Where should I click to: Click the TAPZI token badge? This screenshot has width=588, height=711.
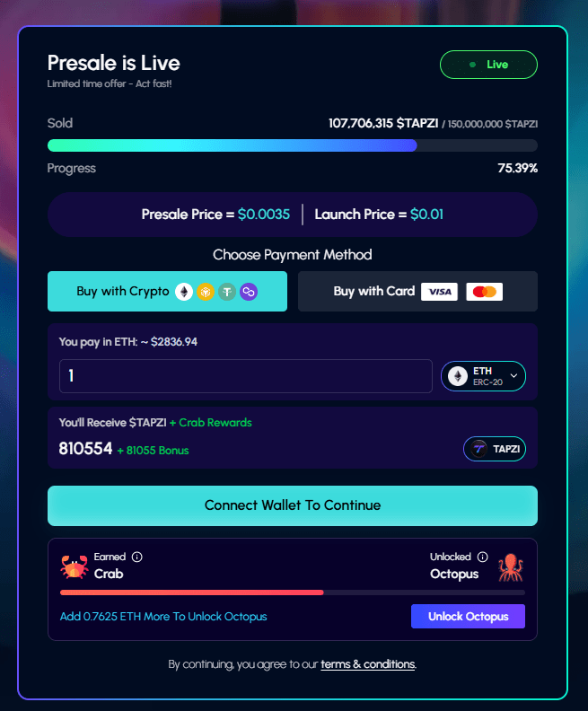[495, 449]
